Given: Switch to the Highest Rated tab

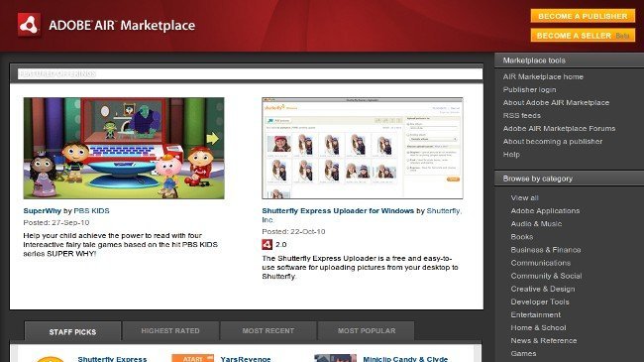Looking at the screenshot, I should tap(170, 330).
